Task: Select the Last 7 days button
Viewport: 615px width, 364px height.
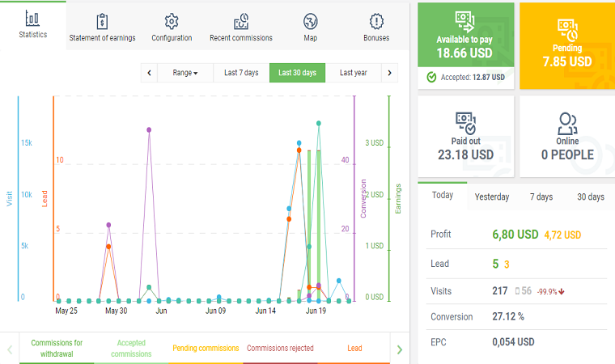Action: 241,73
